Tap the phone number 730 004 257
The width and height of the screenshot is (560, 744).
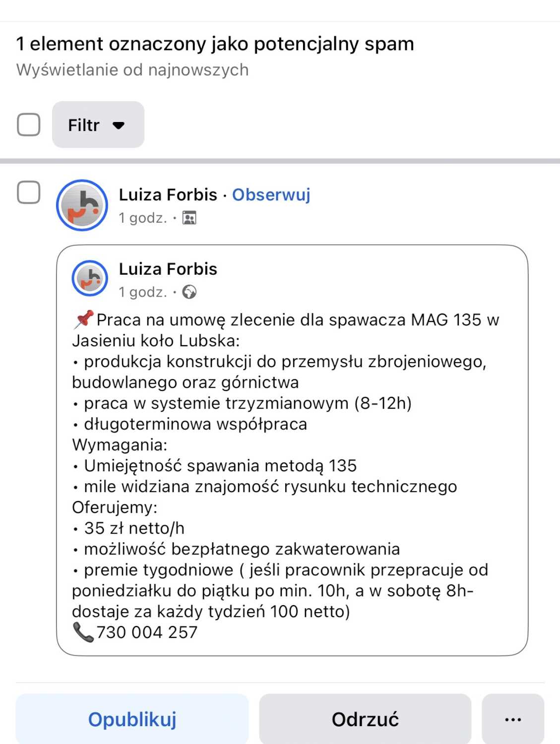point(147,632)
